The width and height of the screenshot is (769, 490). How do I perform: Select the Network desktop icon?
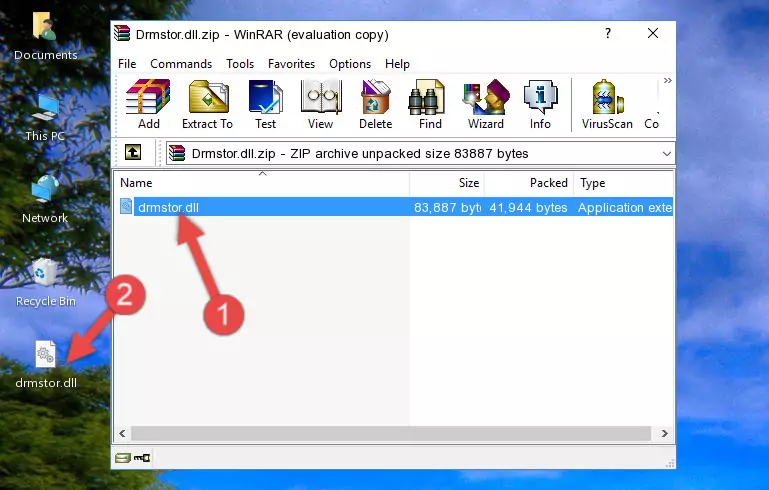click(x=45, y=199)
